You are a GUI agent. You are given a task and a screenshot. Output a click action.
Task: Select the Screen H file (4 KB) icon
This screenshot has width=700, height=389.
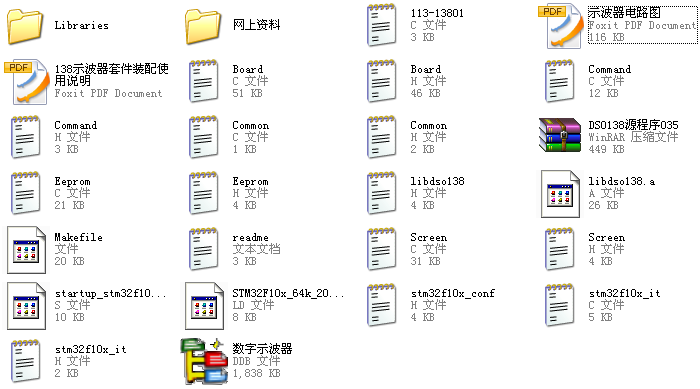[x=559, y=249]
